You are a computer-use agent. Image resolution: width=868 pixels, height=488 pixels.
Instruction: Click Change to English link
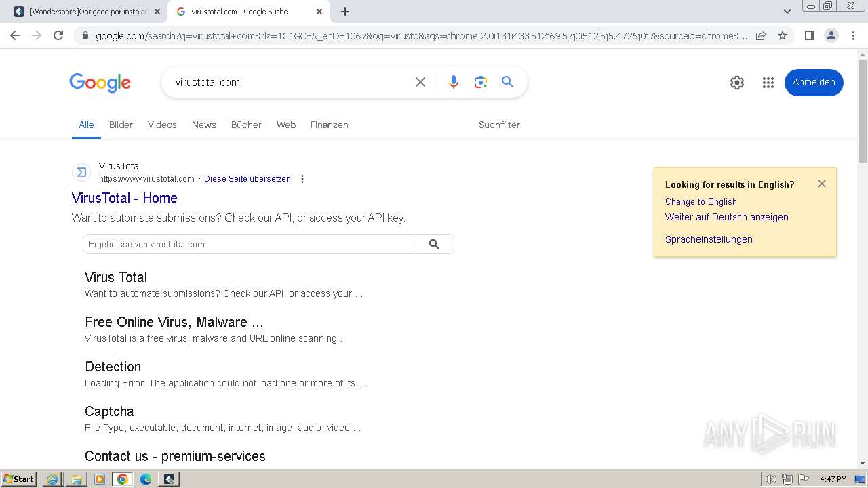701,201
